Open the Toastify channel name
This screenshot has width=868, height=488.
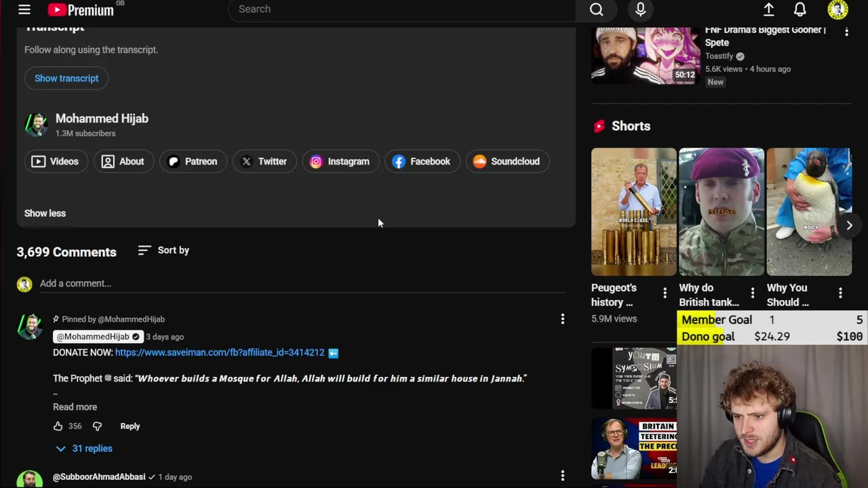[x=719, y=56]
